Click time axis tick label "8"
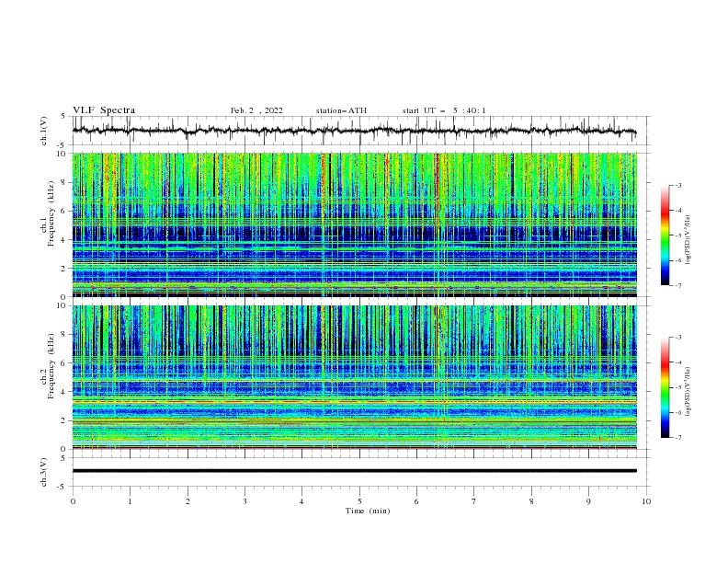The height and width of the screenshot is (563, 728). point(531,501)
